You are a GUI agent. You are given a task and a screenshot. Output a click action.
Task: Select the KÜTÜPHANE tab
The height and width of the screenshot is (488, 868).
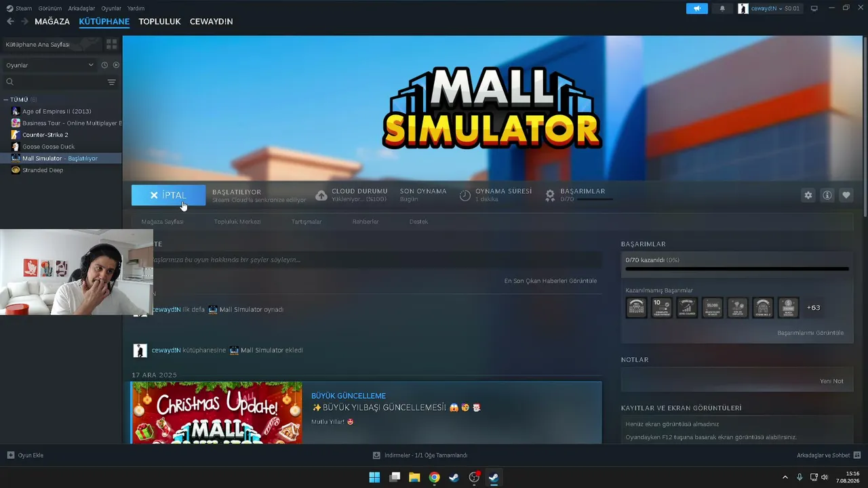tap(104, 22)
